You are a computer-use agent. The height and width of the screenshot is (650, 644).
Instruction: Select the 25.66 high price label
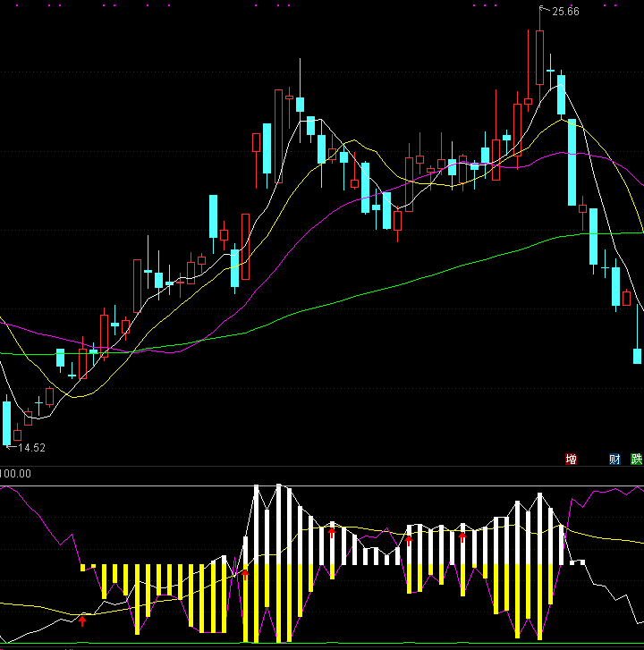565,12
